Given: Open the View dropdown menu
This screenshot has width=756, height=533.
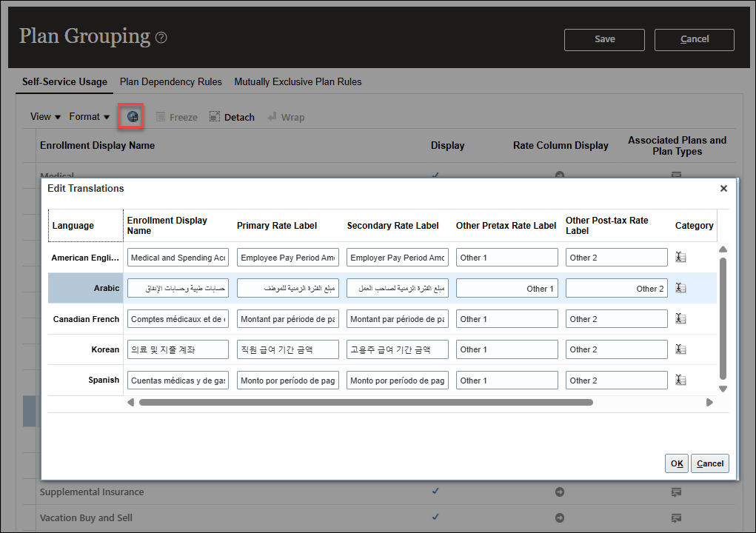Looking at the screenshot, I should click(44, 116).
